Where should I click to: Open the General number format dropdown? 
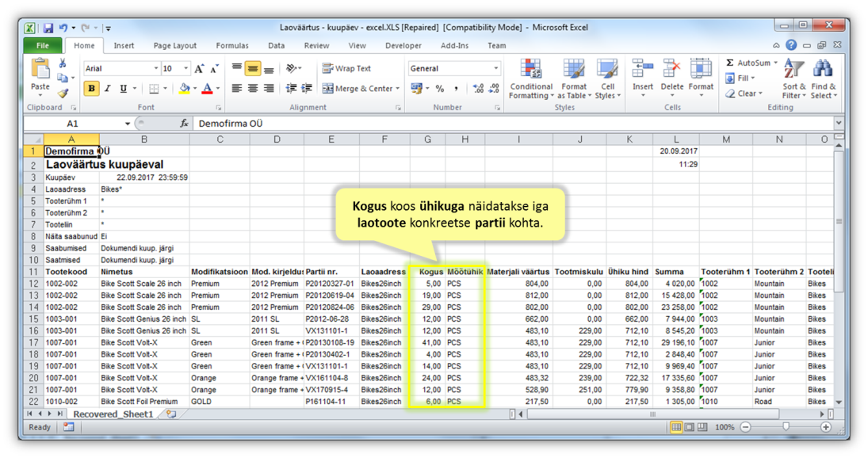pos(495,69)
